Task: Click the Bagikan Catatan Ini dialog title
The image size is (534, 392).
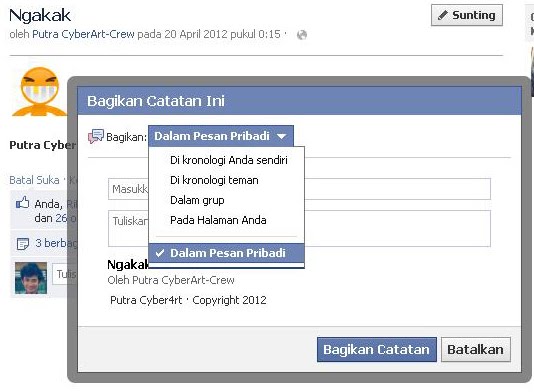Action: [x=156, y=101]
